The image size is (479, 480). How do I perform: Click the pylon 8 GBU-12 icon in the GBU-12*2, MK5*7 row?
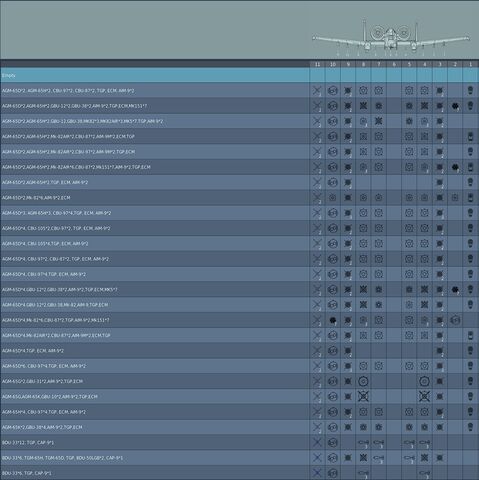363,289
